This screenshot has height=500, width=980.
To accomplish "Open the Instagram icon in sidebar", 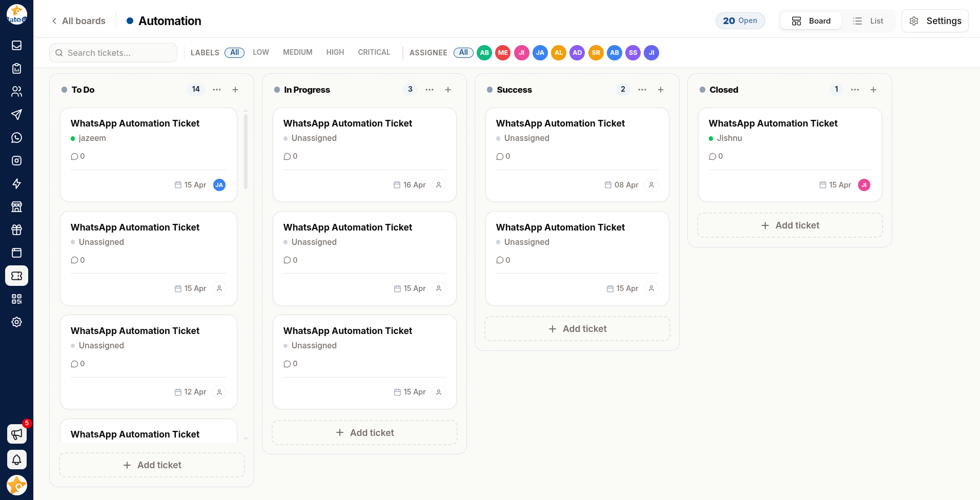I will coord(16,161).
